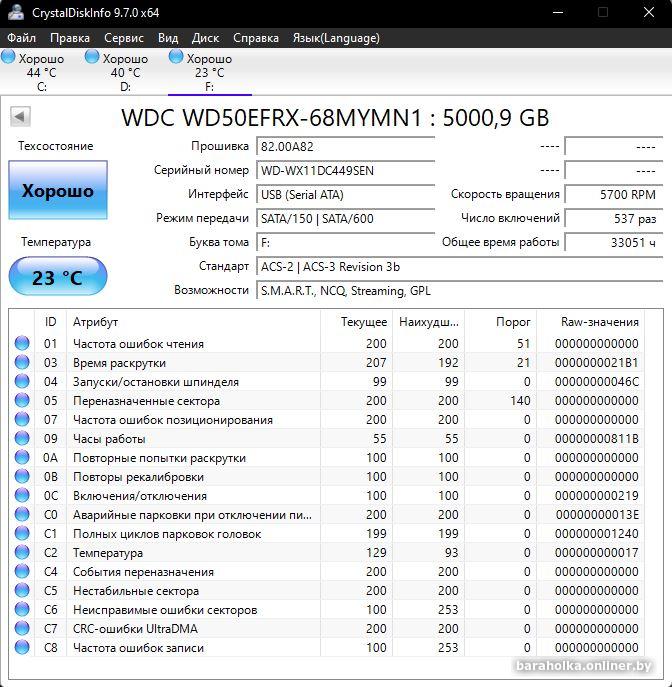Click the standard field ACS-2 | ACS-3 Revision 3b

(x=460, y=266)
